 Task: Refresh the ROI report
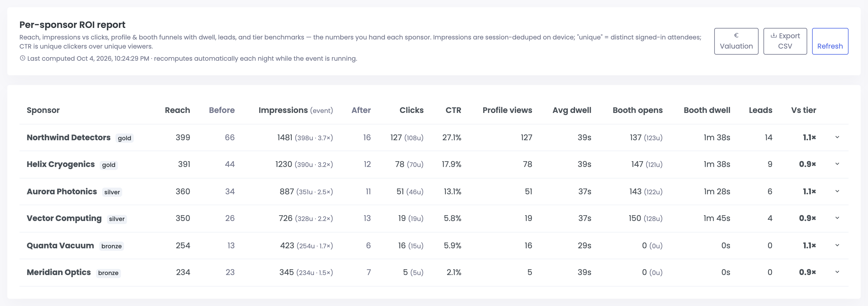click(x=830, y=41)
